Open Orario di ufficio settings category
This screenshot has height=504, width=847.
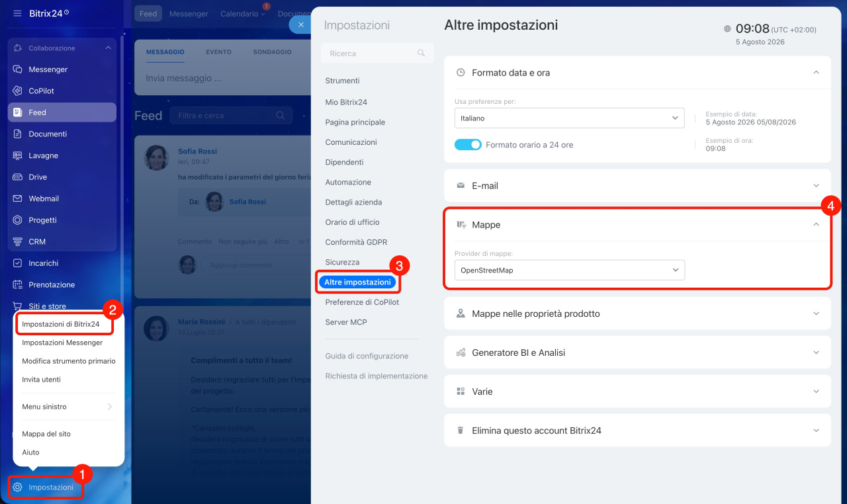[352, 222]
